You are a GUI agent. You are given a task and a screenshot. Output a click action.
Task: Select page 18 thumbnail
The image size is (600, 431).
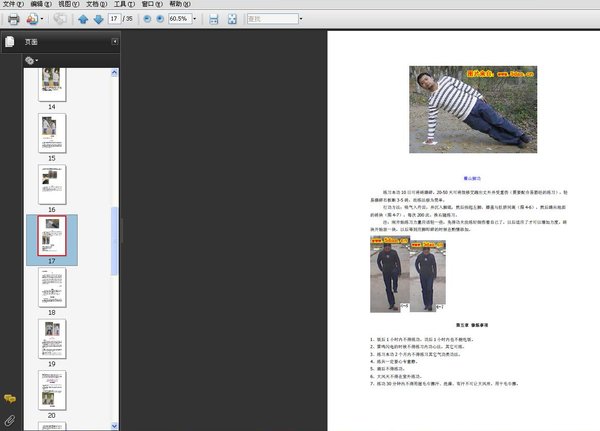click(52, 287)
